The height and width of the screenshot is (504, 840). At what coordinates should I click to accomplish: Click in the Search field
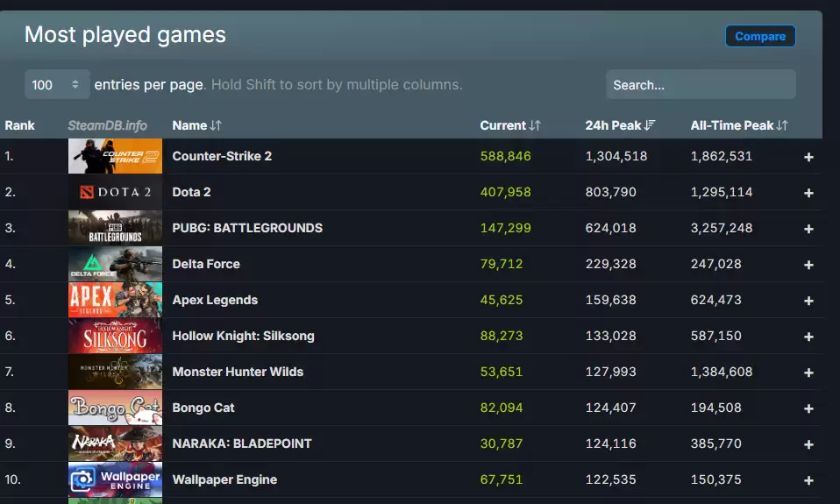(700, 85)
